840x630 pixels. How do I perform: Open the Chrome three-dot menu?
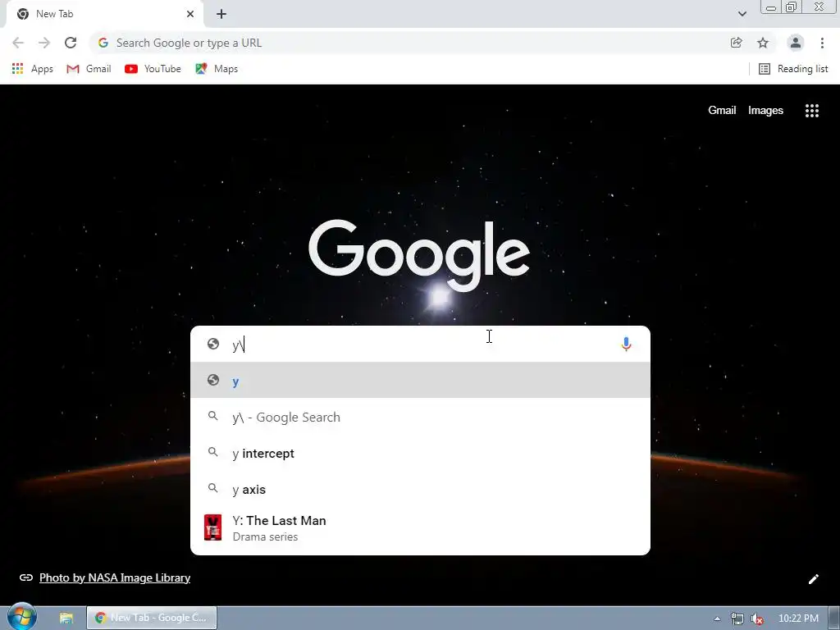click(x=822, y=43)
